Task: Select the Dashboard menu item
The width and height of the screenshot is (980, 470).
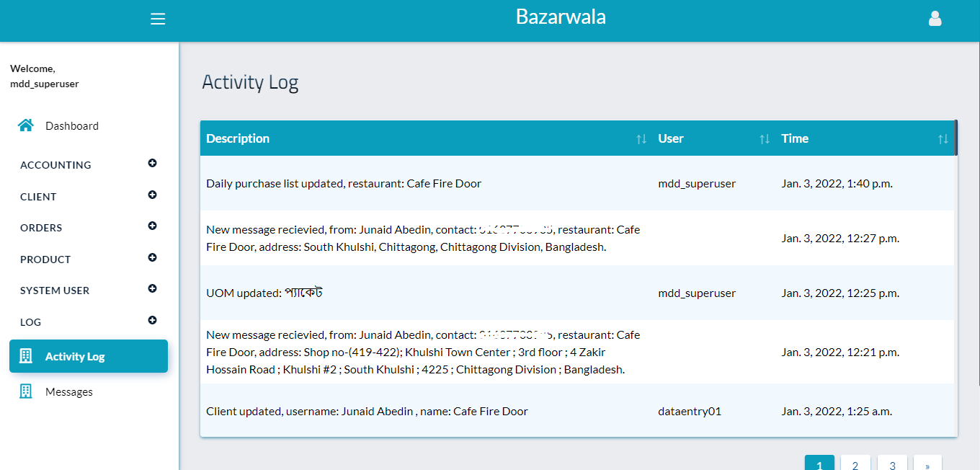Action: click(72, 126)
